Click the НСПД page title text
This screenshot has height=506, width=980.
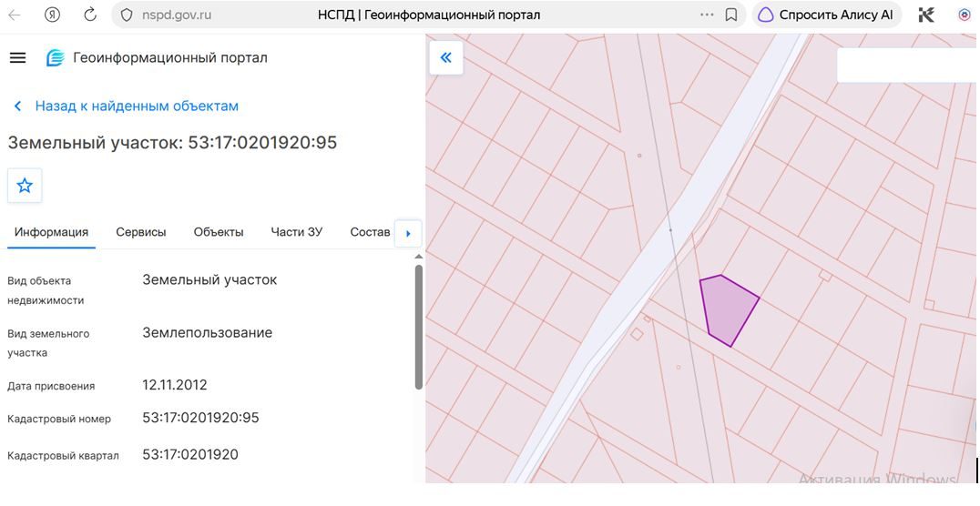(x=429, y=15)
